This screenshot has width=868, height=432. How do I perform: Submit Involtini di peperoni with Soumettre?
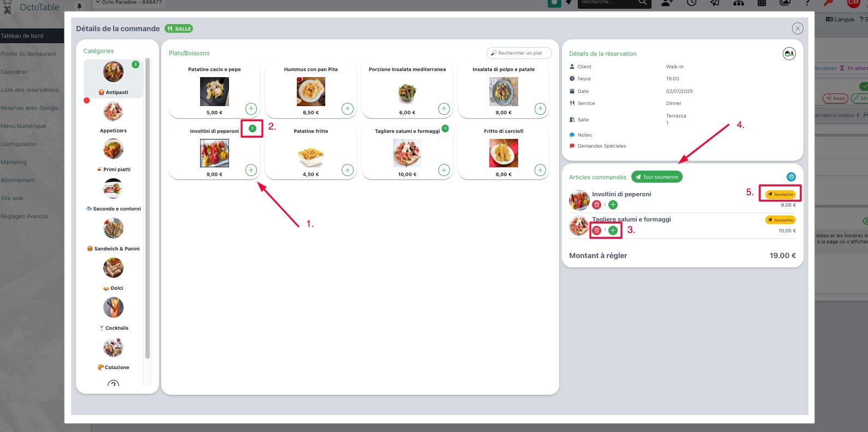click(x=781, y=194)
